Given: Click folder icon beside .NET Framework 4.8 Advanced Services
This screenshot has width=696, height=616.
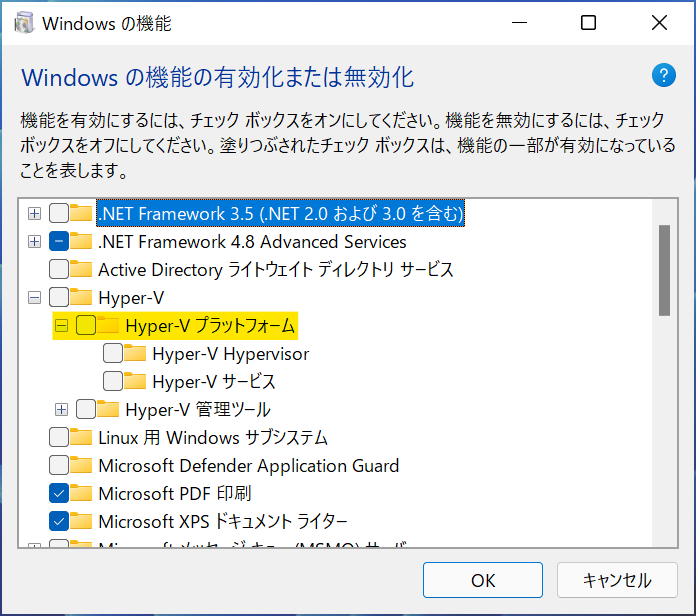Looking at the screenshot, I should click(81, 241).
